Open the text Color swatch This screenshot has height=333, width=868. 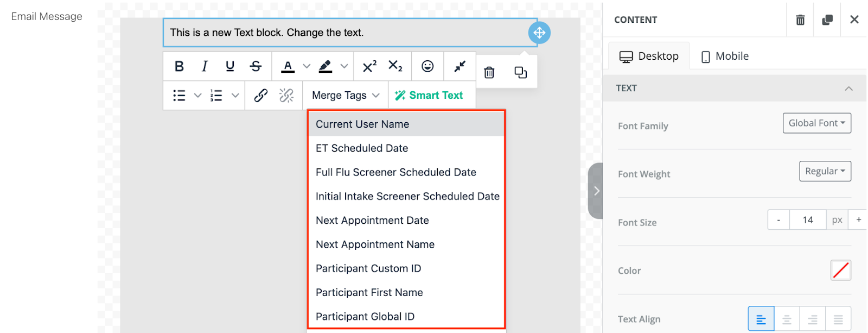[x=840, y=271]
